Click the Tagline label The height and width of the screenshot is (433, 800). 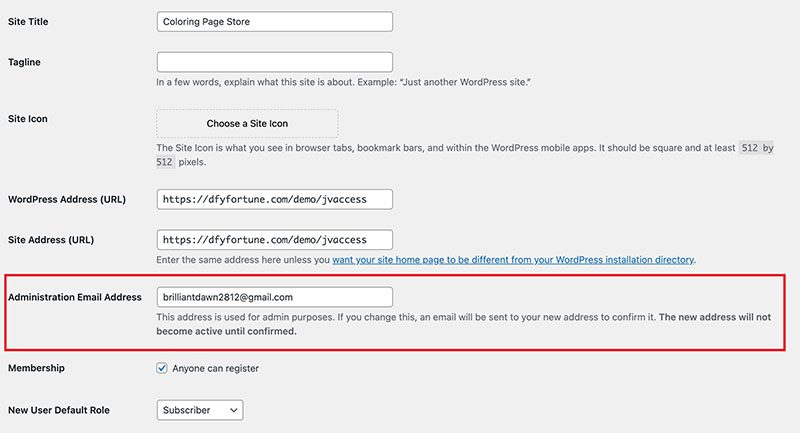pos(24,62)
